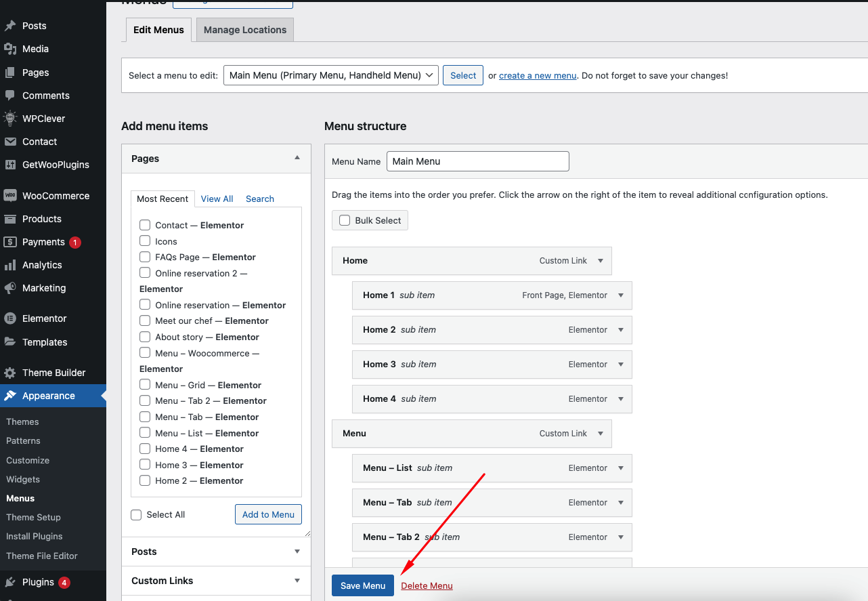Switch to the Manage Locations tab
The image size is (868, 601).
pos(245,30)
